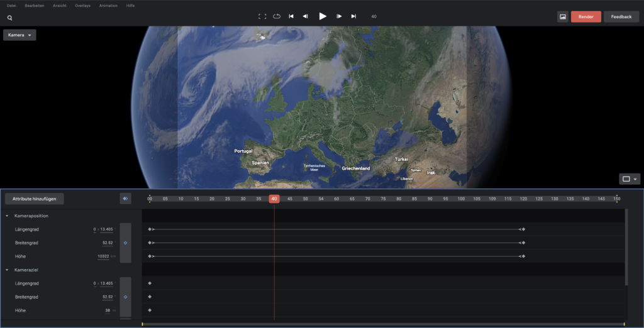Select end keyframe on Kameraposition Höhe track

[523, 256]
